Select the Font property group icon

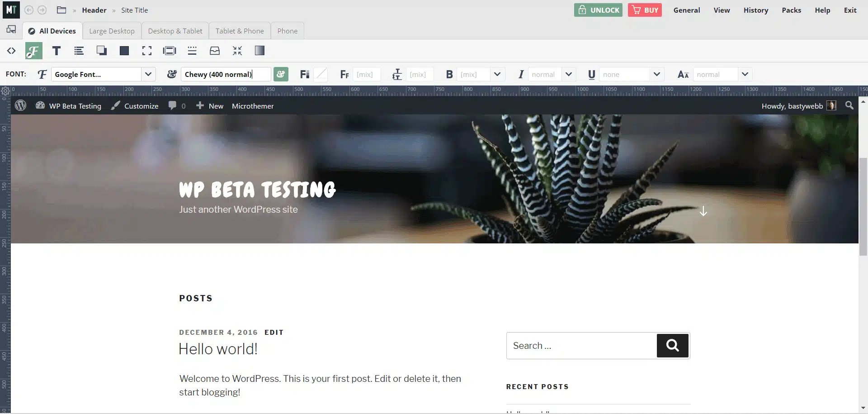[x=34, y=51]
